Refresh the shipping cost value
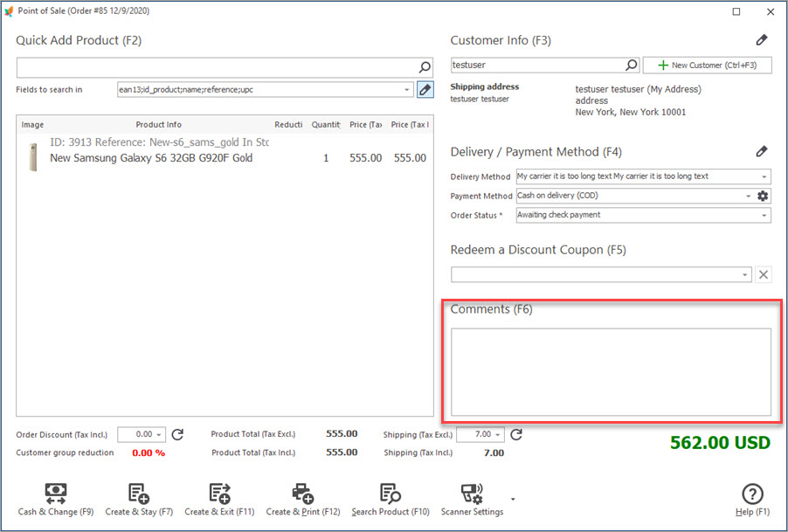 [x=516, y=434]
